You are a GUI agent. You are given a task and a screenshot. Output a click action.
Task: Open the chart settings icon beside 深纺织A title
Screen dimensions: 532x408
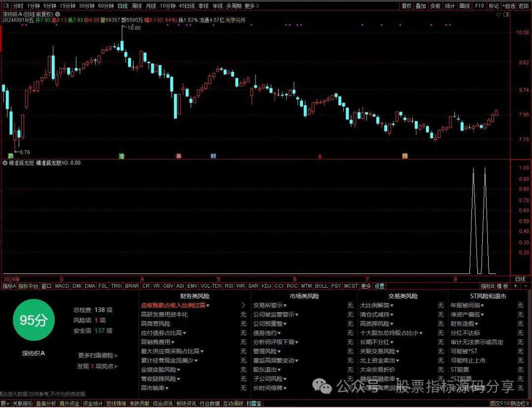click(x=58, y=14)
